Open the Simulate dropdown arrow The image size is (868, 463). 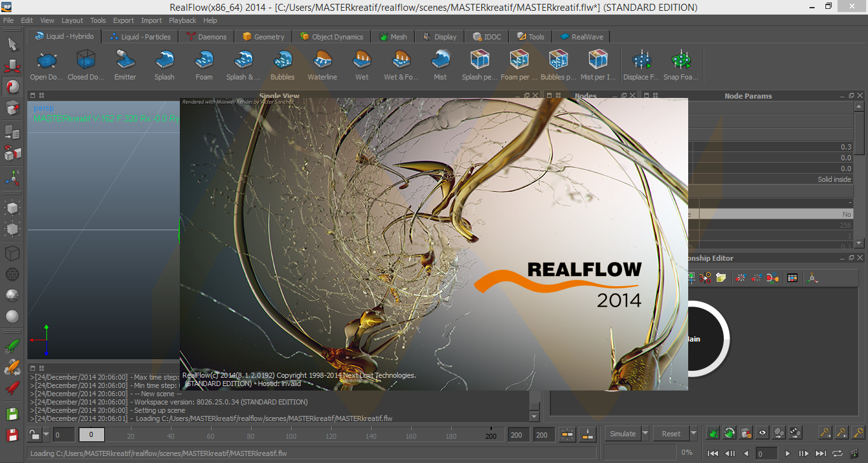[x=645, y=434]
